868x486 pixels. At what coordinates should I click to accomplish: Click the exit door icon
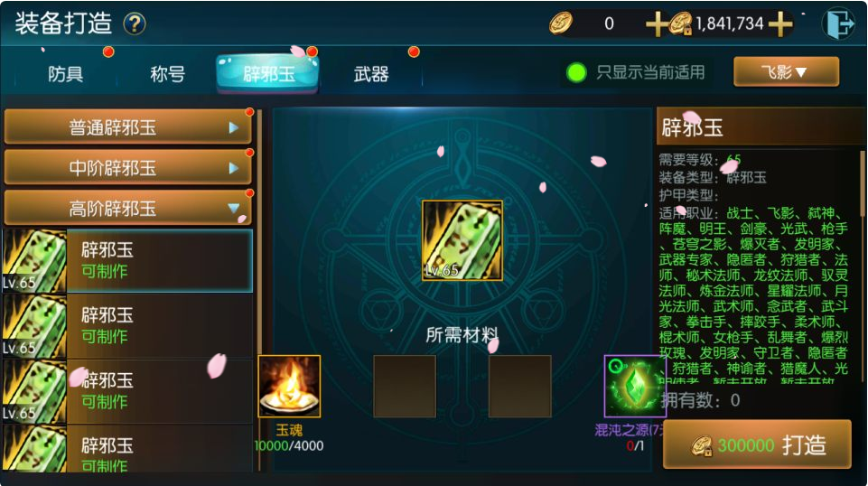click(839, 24)
